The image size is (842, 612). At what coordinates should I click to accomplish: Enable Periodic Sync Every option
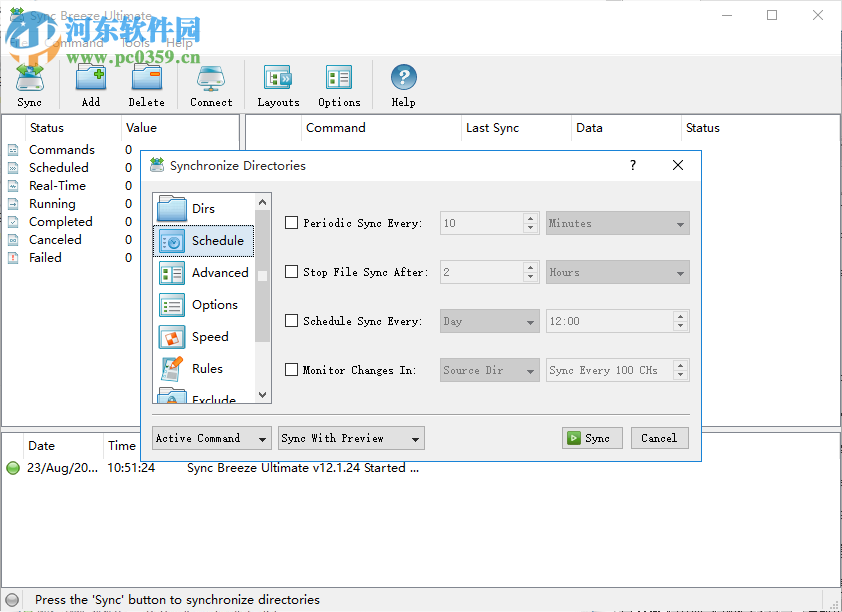tap(291, 223)
